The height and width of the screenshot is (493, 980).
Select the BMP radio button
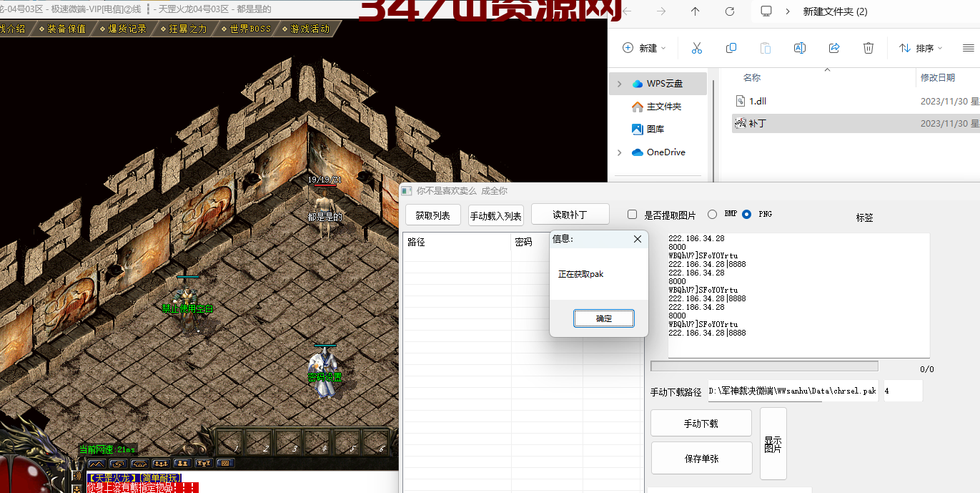coord(712,214)
